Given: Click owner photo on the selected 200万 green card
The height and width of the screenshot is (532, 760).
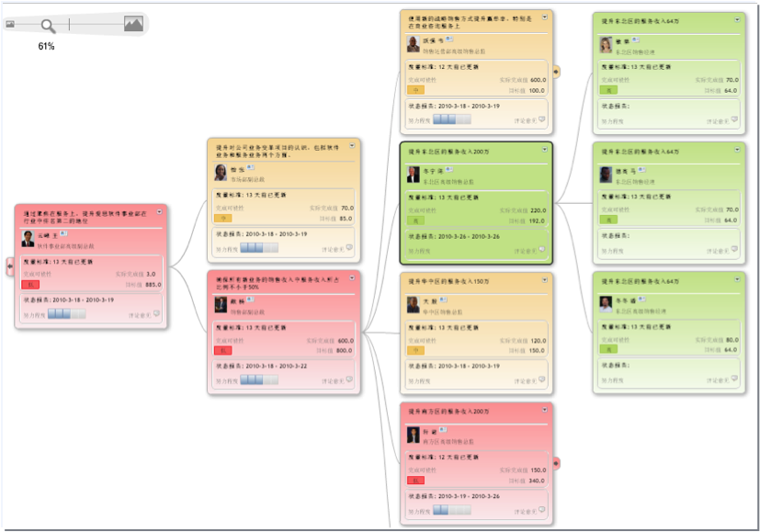Looking at the screenshot, I should point(414,175).
